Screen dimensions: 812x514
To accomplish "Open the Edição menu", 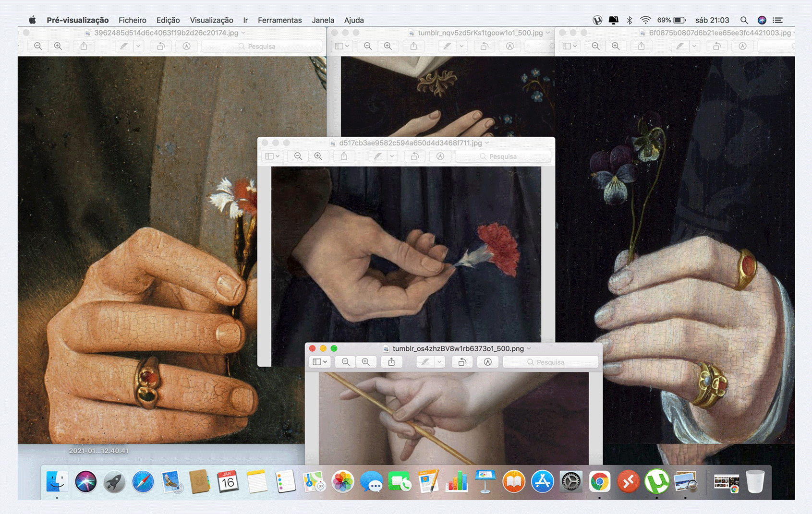I will [x=168, y=20].
